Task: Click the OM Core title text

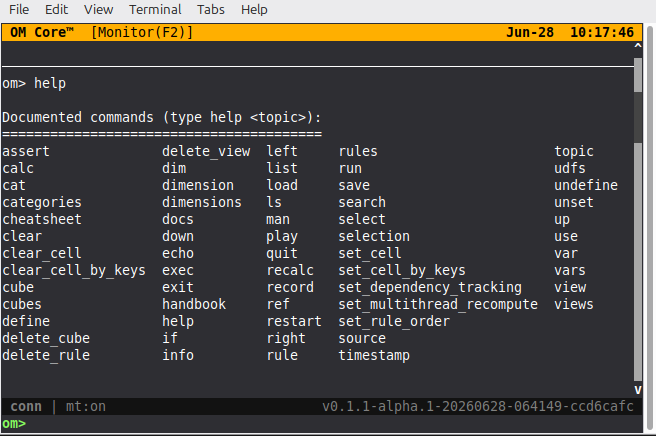Action: point(42,32)
